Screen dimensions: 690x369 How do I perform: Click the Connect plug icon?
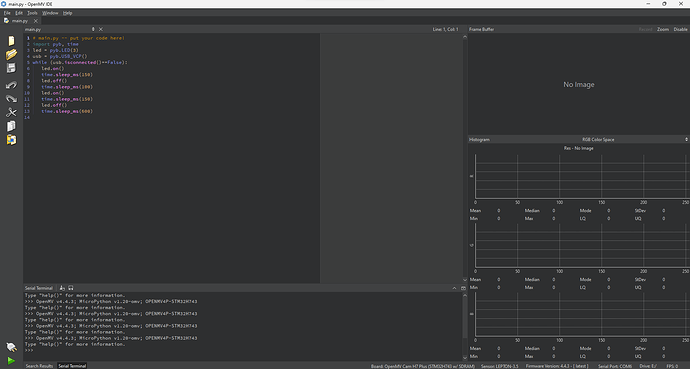(x=11, y=347)
